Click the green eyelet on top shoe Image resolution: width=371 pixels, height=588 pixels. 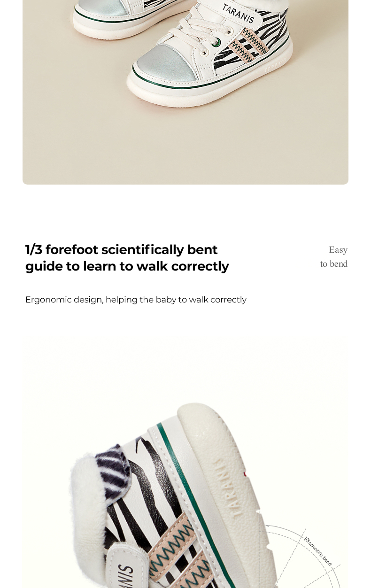pyautogui.click(x=217, y=43)
